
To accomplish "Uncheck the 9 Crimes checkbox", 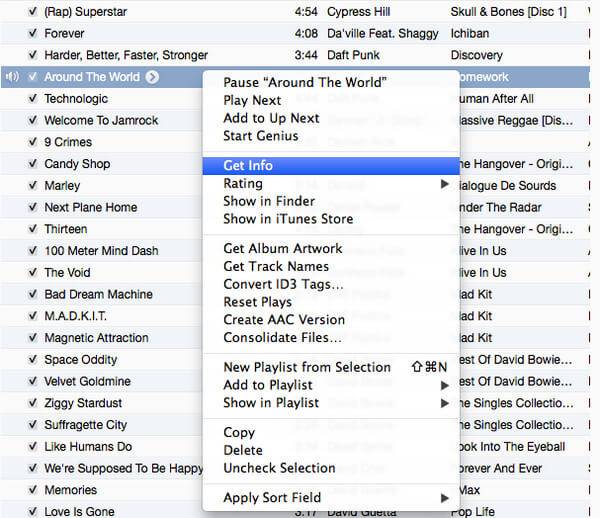I will click(x=33, y=142).
